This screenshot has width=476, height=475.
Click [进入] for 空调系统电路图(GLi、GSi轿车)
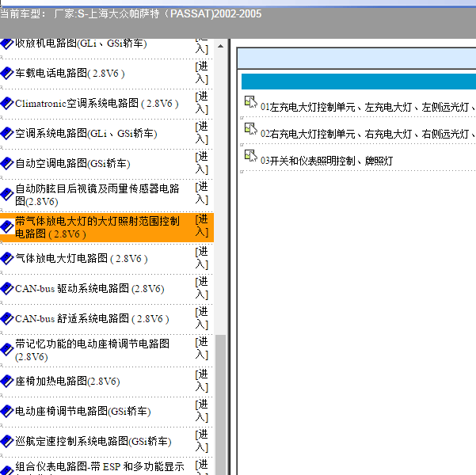tap(202, 133)
